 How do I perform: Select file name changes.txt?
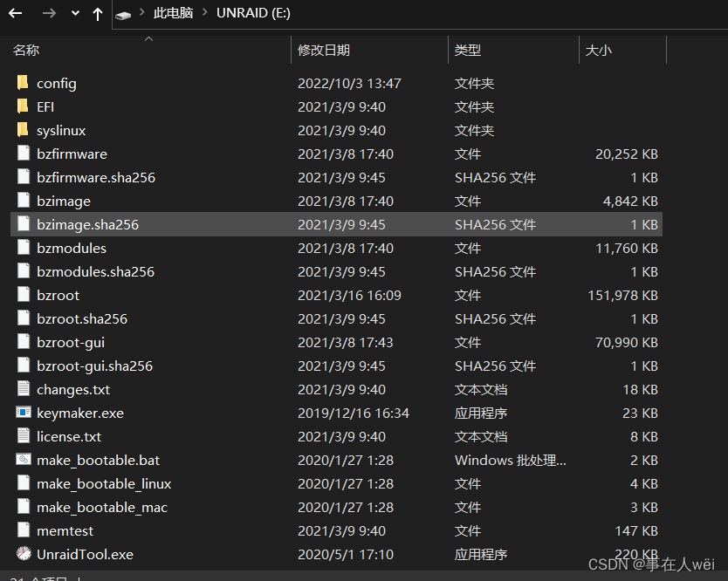coord(73,390)
